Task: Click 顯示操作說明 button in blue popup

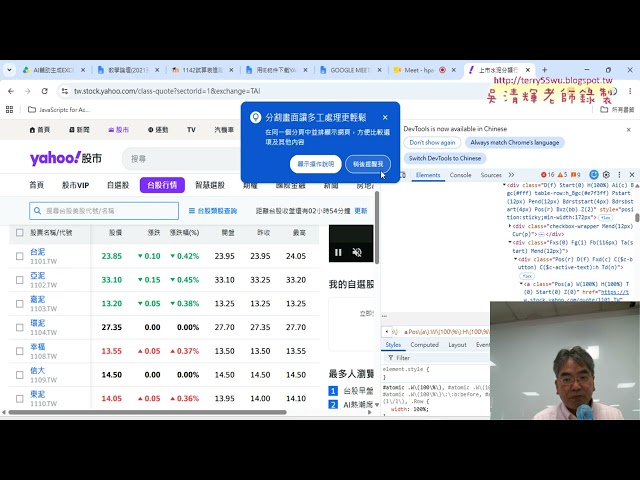Action: [x=316, y=164]
